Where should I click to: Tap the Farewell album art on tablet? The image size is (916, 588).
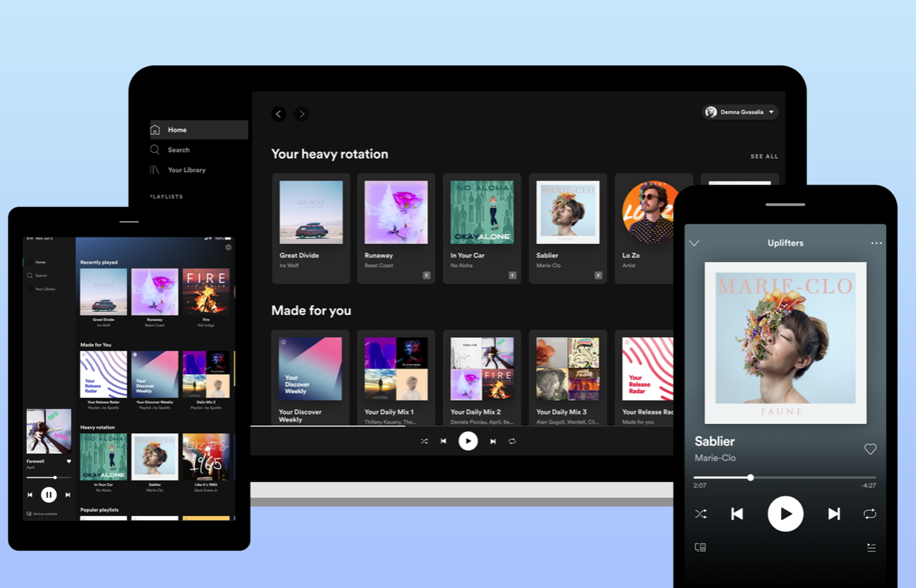click(x=49, y=432)
